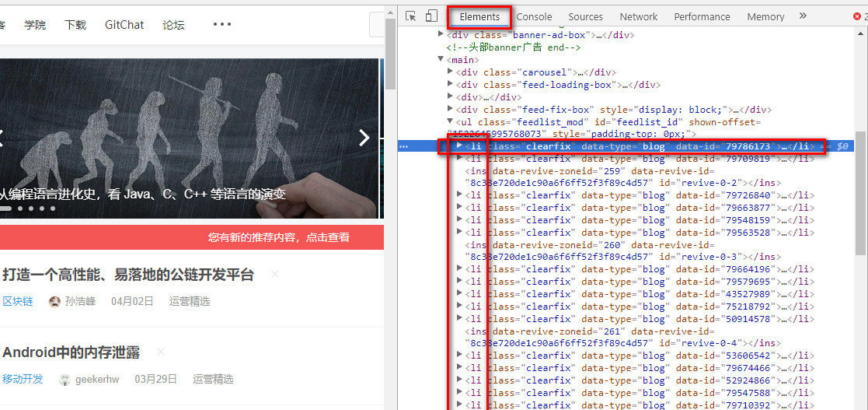868x410 pixels.
Task: Dismiss the 打造一个高性能 article with its X
Action: 275,274
